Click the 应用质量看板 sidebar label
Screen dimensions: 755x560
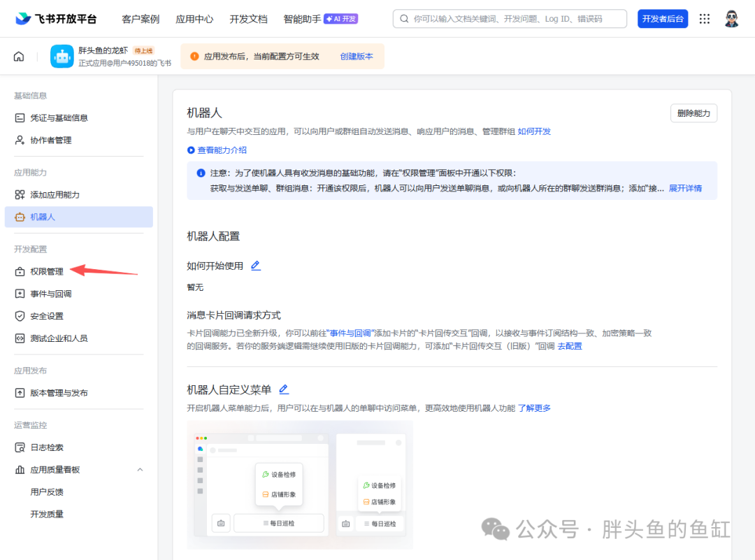coord(55,470)
